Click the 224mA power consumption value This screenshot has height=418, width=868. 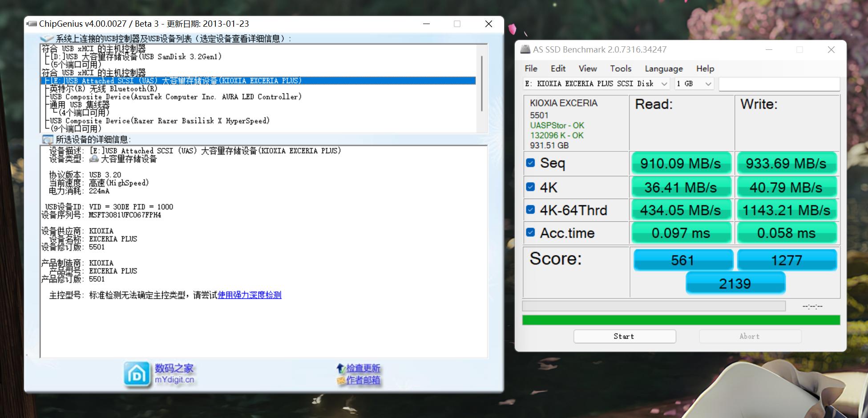coord(99,191)
